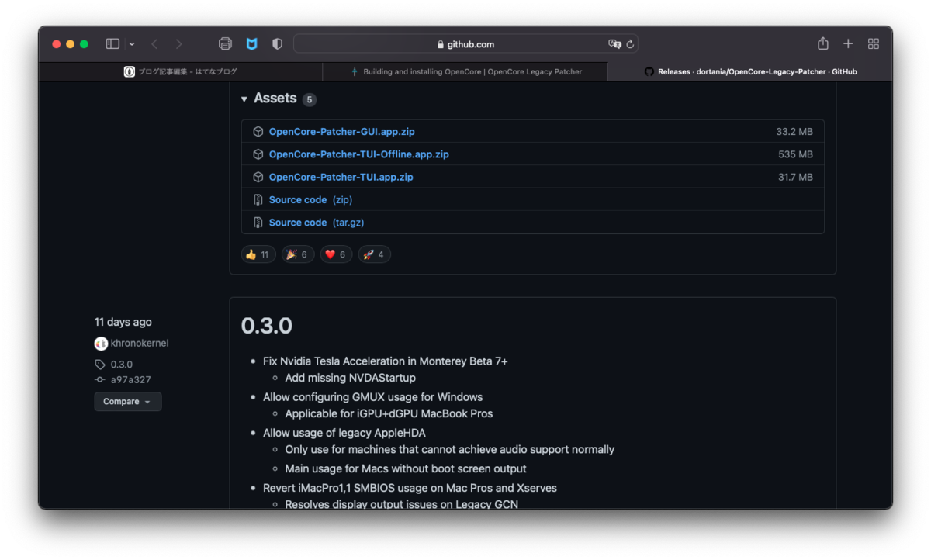This screenshot has width=931, height=560.
Task: Click 'Add missing NVDAStartup' sub-item
Action: pos(350,378)
